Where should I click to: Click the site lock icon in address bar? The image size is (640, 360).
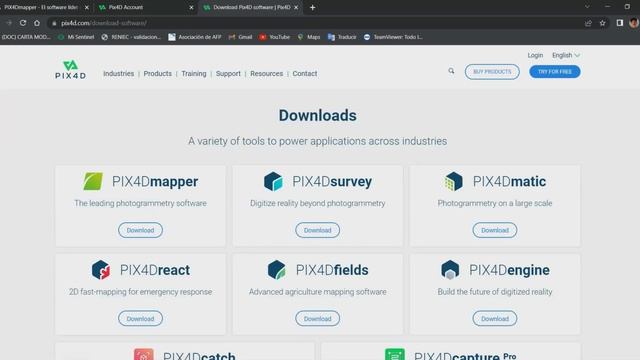[x=54, y=23]
